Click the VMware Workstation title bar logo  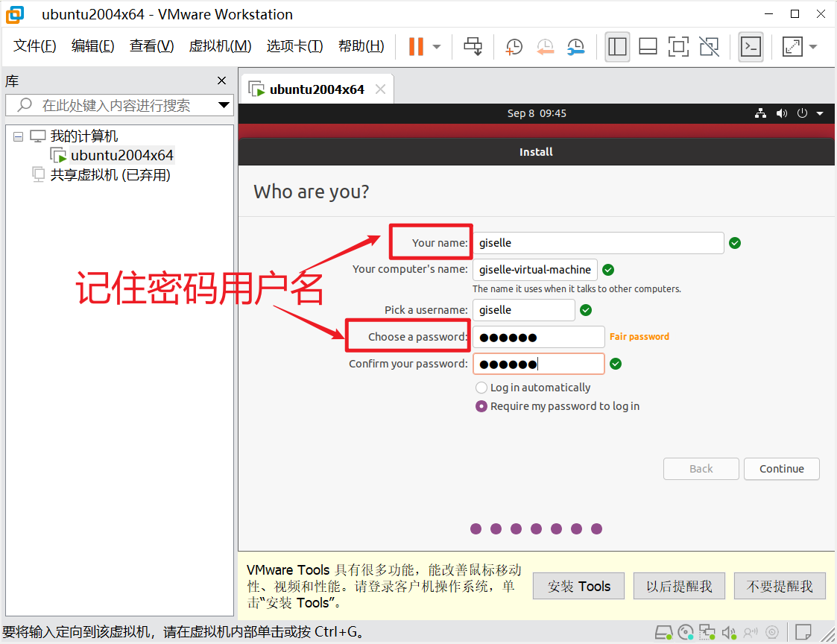point(15,14)
